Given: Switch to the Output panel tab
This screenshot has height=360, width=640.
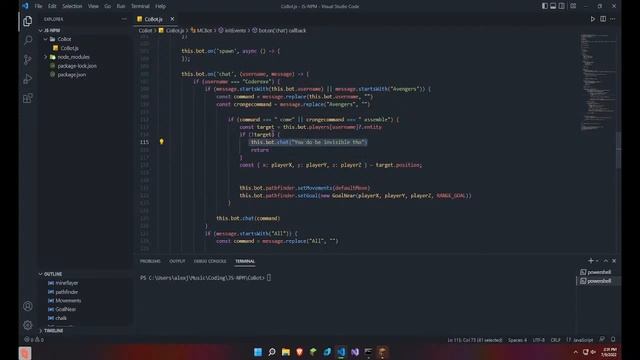Looking at the screenshot, I should (x=177, y=261).
